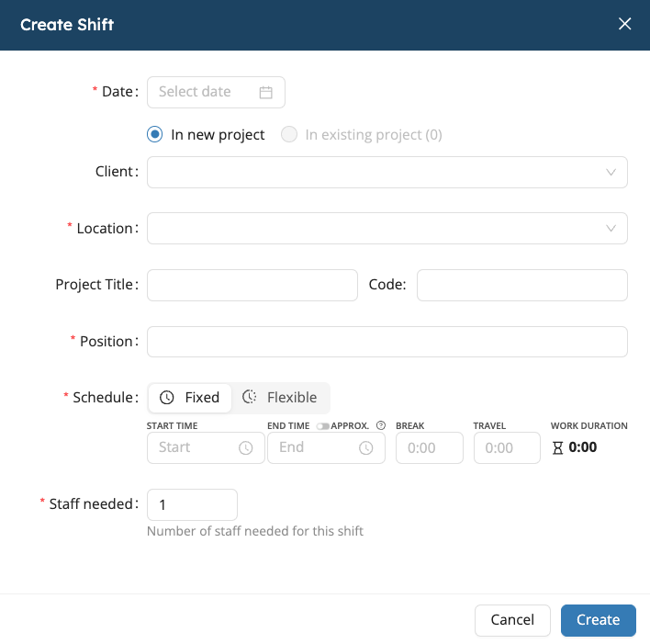This screenshot has height=644, width=650.
Task: Select the In existing project radio option
Action: 289,135
